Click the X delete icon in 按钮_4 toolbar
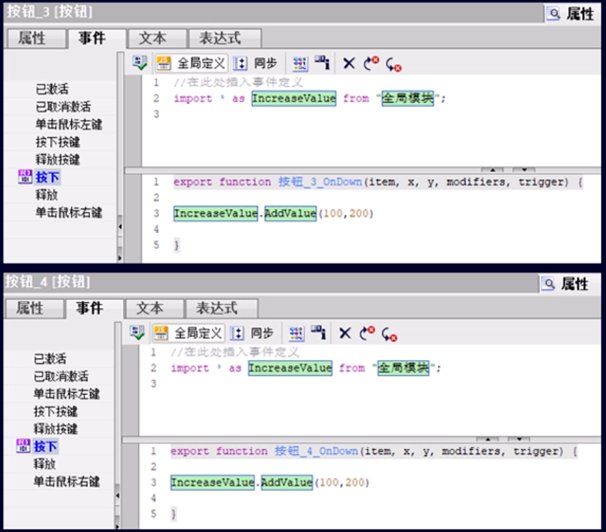Viewport: 606px width, 532px height. [x=345, y=333]
